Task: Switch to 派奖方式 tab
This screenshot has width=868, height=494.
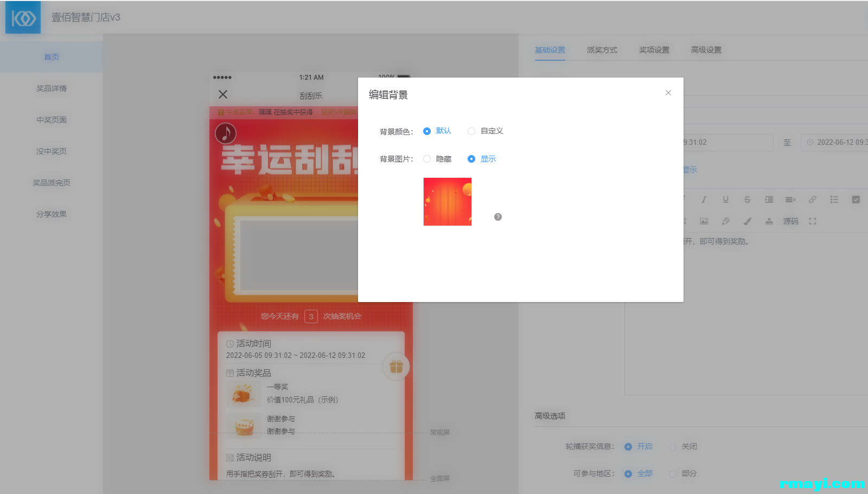Action: (x=602, y=50)
